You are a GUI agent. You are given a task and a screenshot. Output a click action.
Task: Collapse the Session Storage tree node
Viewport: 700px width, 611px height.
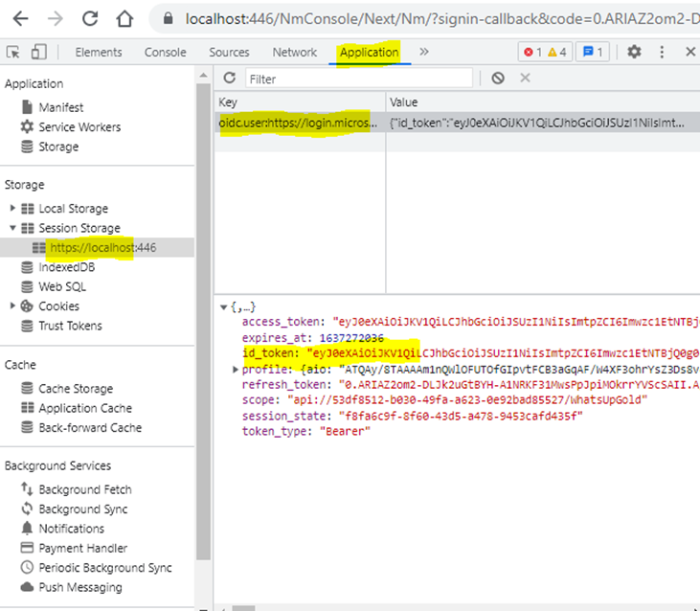pyautogui.click(x=12, y=228)
